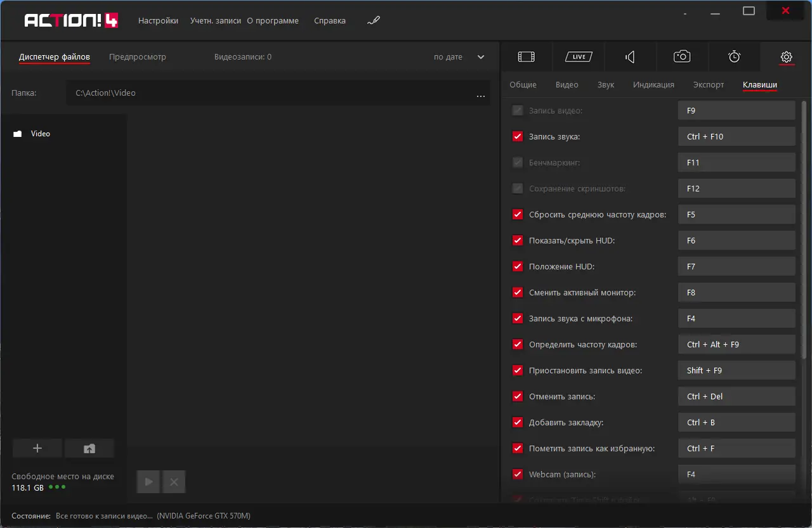This screenshot has height=528, width=812.
Task: Switch to the LIVE streaming tab
Action: pyautogui.click(x=579, y=57)
